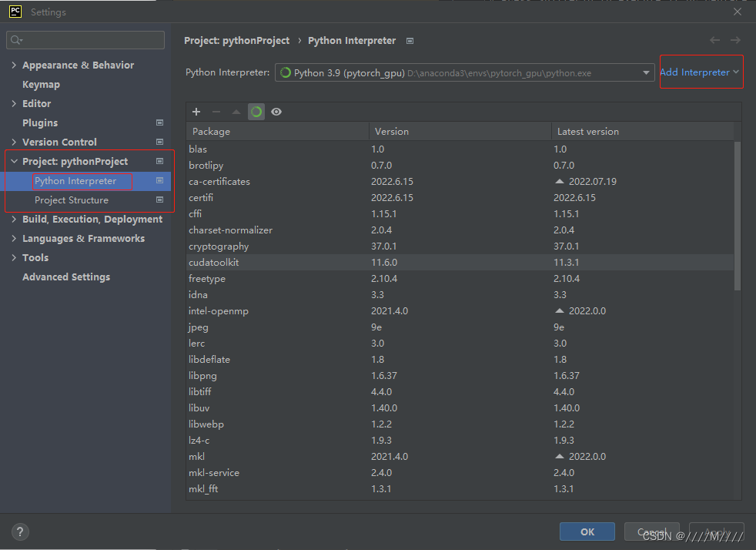Click the OK button
The image size is (756, 550).
point(587,532)
